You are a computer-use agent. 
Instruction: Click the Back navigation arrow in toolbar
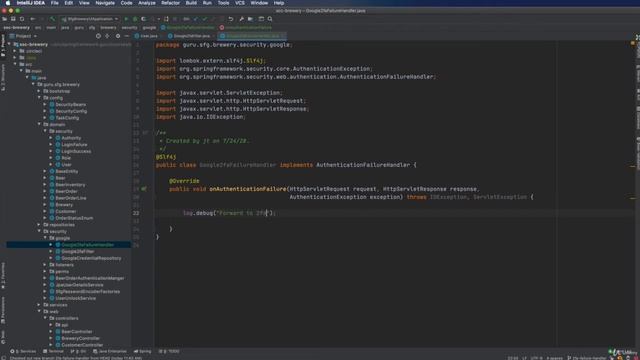[33, 19]
